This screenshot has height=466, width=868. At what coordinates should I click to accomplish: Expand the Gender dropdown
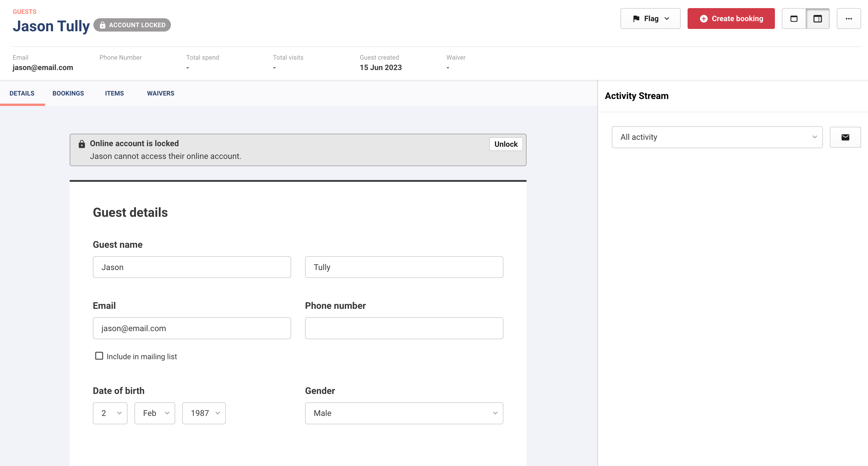[x=404, y=413]
